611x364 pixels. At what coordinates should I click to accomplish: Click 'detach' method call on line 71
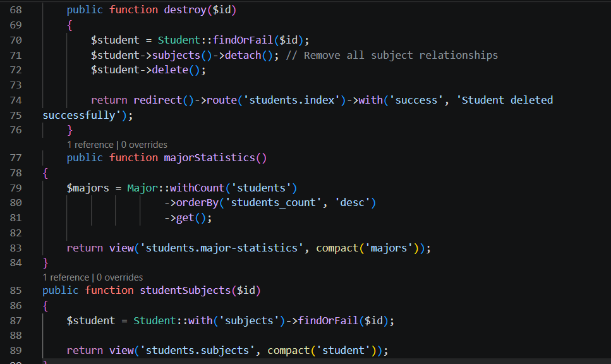click(x=243, y=56)
